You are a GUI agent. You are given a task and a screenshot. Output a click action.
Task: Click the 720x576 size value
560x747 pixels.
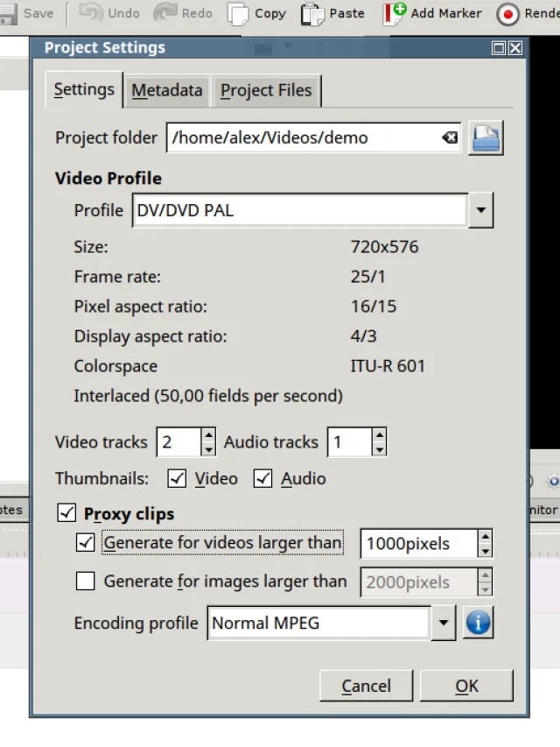pos(384,247)
